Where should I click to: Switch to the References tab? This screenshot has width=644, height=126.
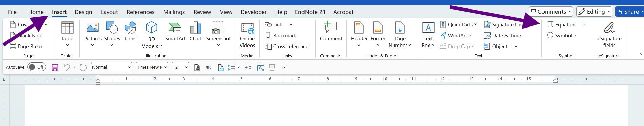141,12
